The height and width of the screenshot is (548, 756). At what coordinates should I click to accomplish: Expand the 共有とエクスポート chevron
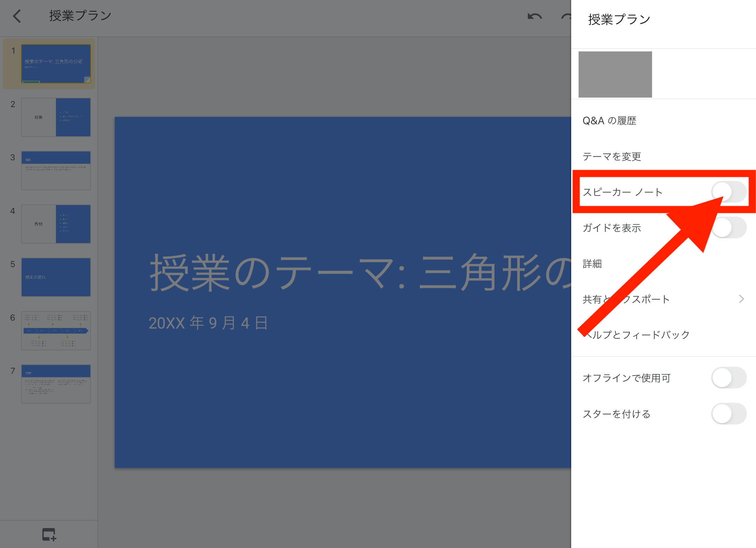pyautogui.click(x=741, y=299)
